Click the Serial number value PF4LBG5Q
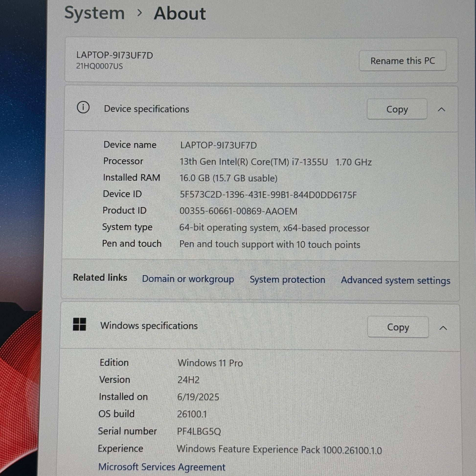 coord(199,431)
